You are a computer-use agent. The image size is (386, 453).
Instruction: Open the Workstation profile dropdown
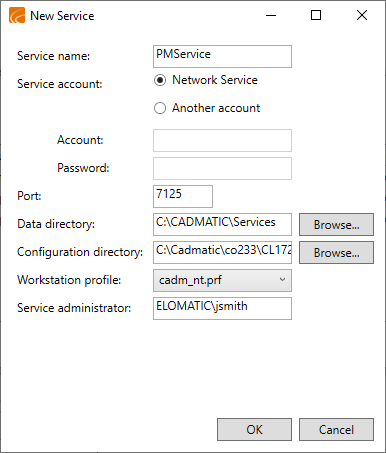coord(222,280)
